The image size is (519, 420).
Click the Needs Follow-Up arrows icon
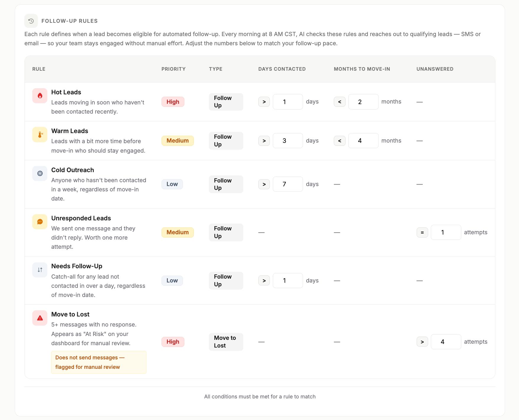[x=40, y=270]
